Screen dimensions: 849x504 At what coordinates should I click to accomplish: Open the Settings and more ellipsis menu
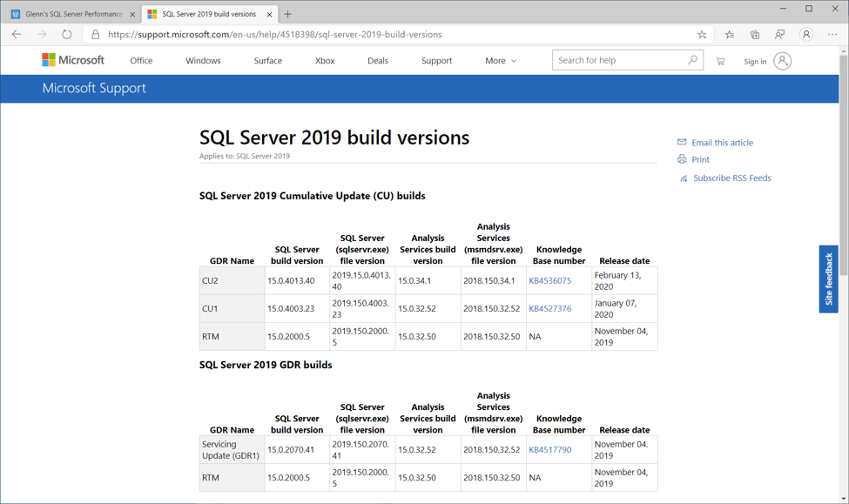tap(832, 35)
